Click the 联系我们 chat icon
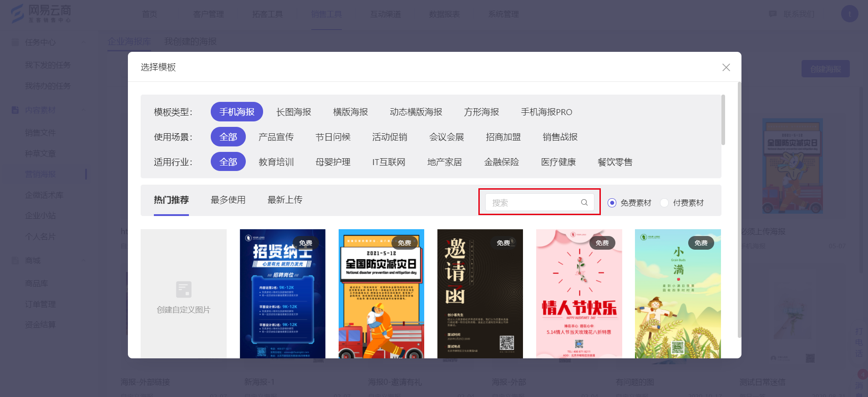 772,14
